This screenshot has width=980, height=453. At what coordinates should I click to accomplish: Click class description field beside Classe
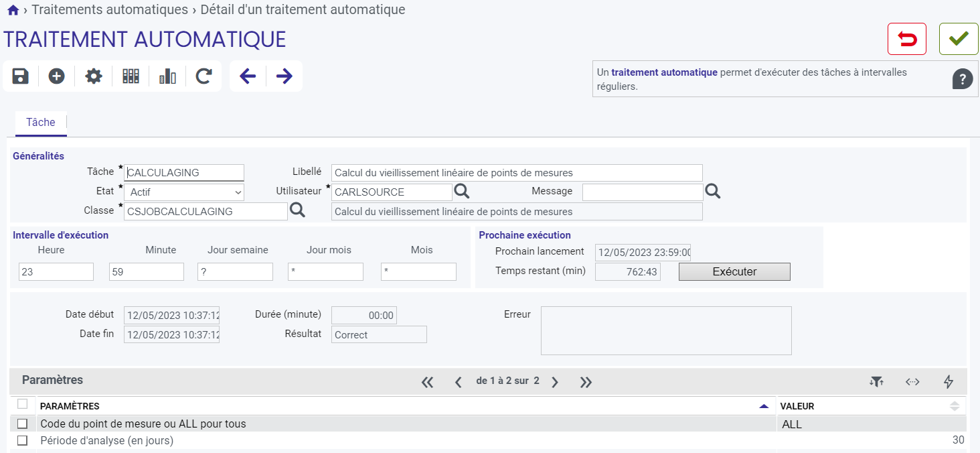coord(517,212)
